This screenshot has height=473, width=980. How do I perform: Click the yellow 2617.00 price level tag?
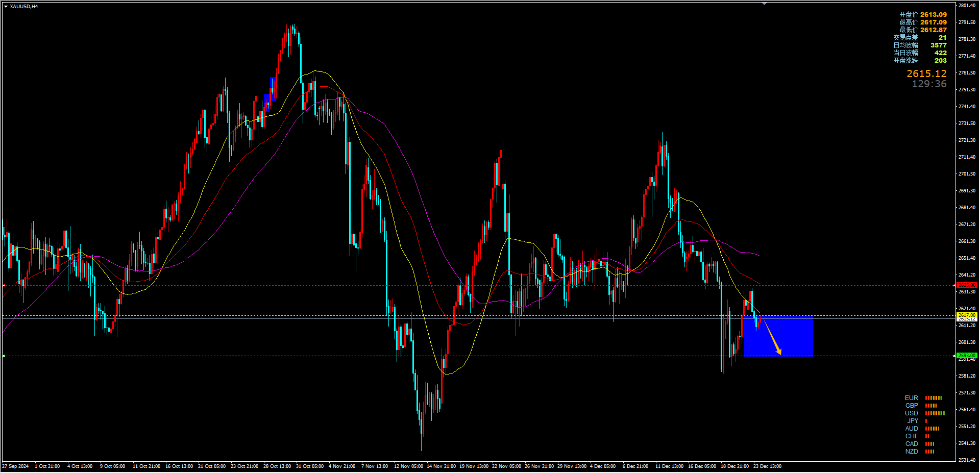[x=967, y=316]
